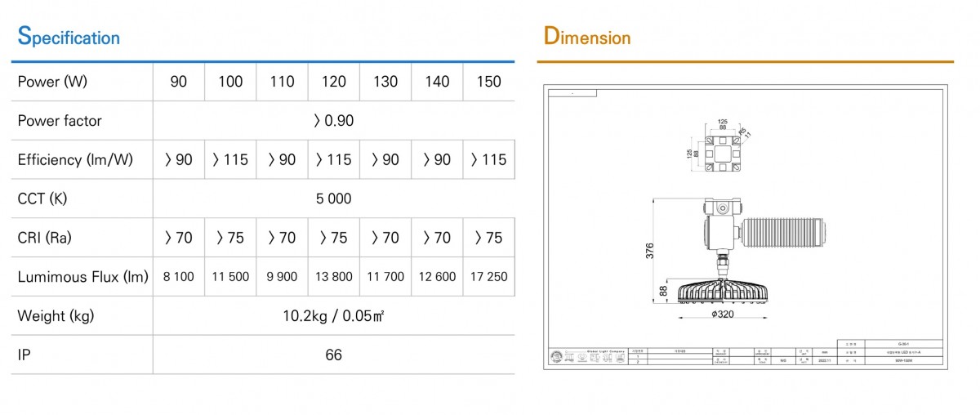The width and height of the screenshot is (980, 415).
Task: Click the 17 250 luminous flux cell
Action: pyautogui.click(x=488, y=277)
